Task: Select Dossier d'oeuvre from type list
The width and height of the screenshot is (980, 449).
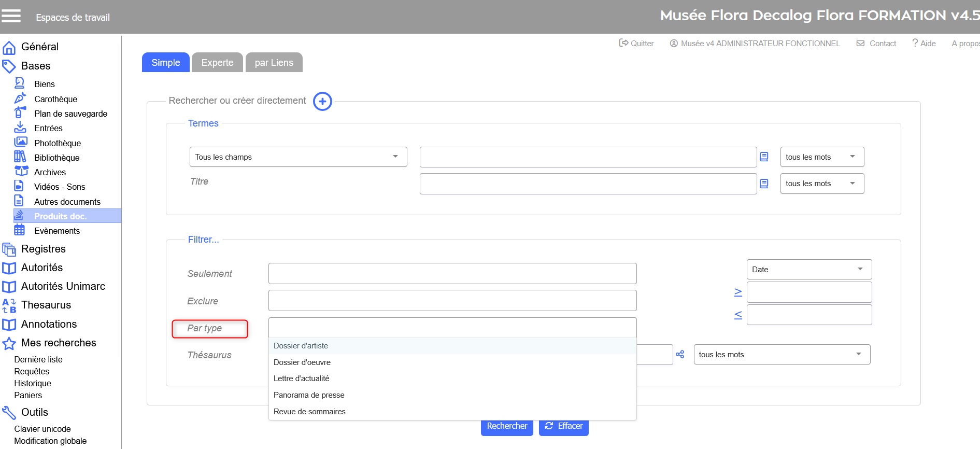Action: point(302,362)
